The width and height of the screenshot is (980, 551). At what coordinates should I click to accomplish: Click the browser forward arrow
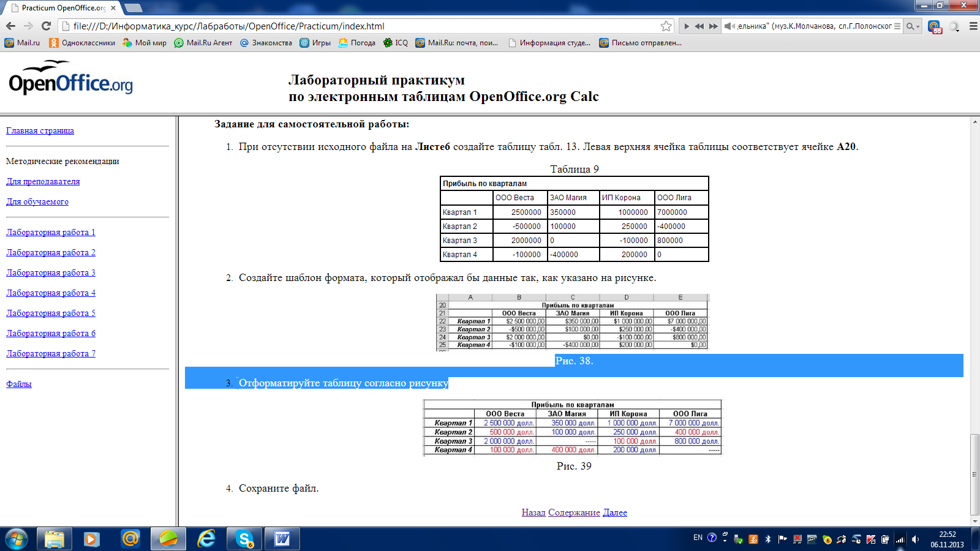pyautogui.click(x=28, y=26)
